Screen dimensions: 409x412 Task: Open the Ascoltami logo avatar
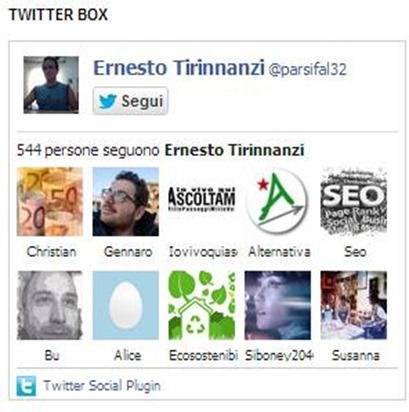coord(202,202)
